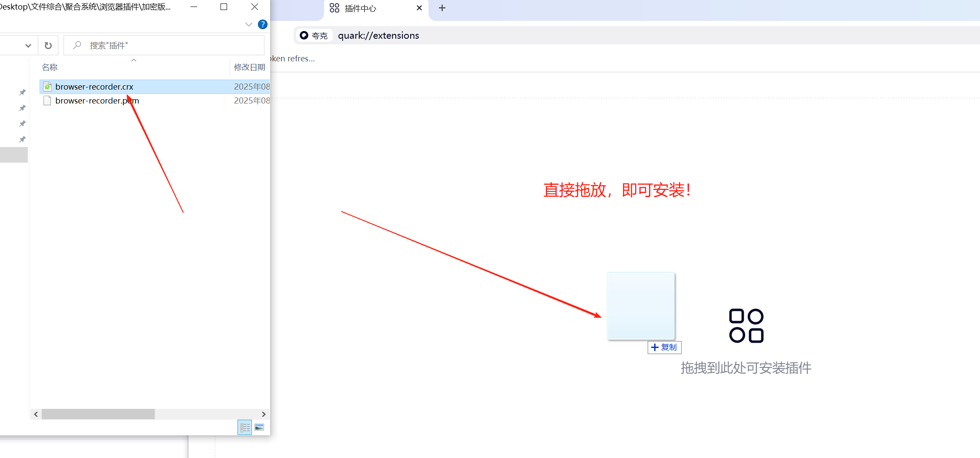Click first pin icon in navigation pane
The height and width of the screenshot is (458, 980).
[x=22, y=92]
